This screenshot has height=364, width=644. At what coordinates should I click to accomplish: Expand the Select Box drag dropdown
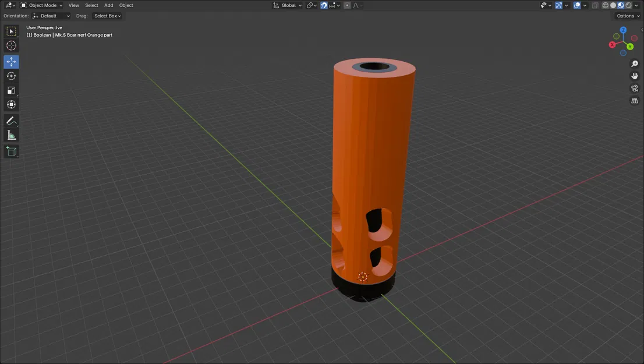[107, 16]
